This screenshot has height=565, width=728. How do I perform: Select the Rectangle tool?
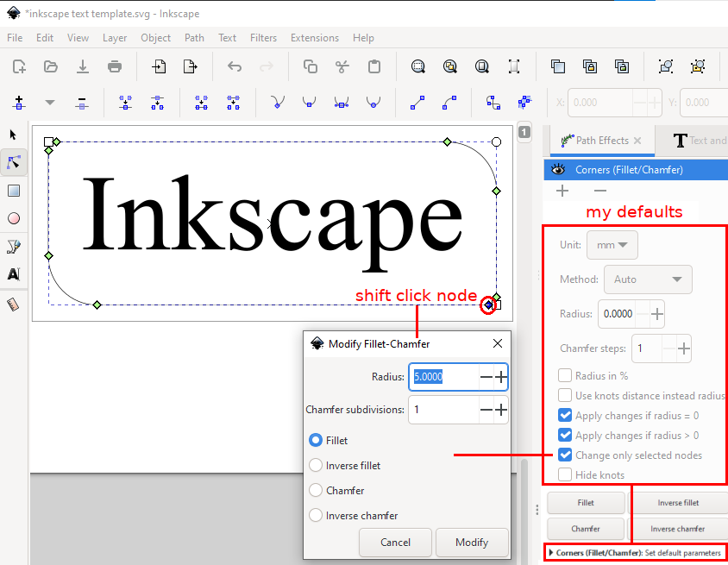[14, 191]
